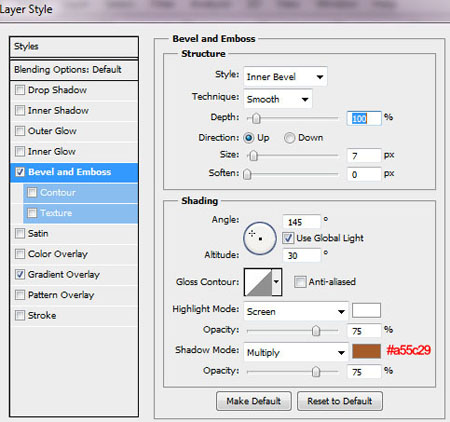
Task: Click the Soften px input field
Action: pos(364,174)
